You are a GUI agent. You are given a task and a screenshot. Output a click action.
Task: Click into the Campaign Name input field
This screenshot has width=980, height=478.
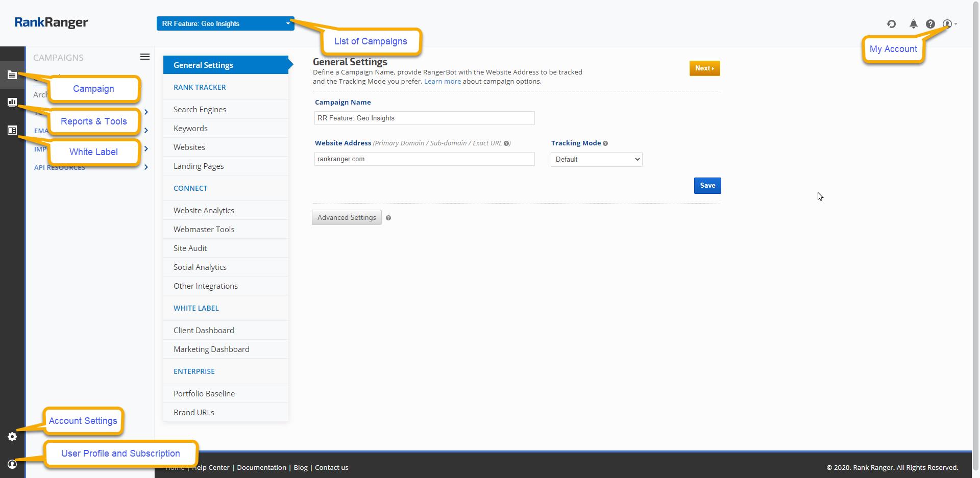click(x=424, y=118)
